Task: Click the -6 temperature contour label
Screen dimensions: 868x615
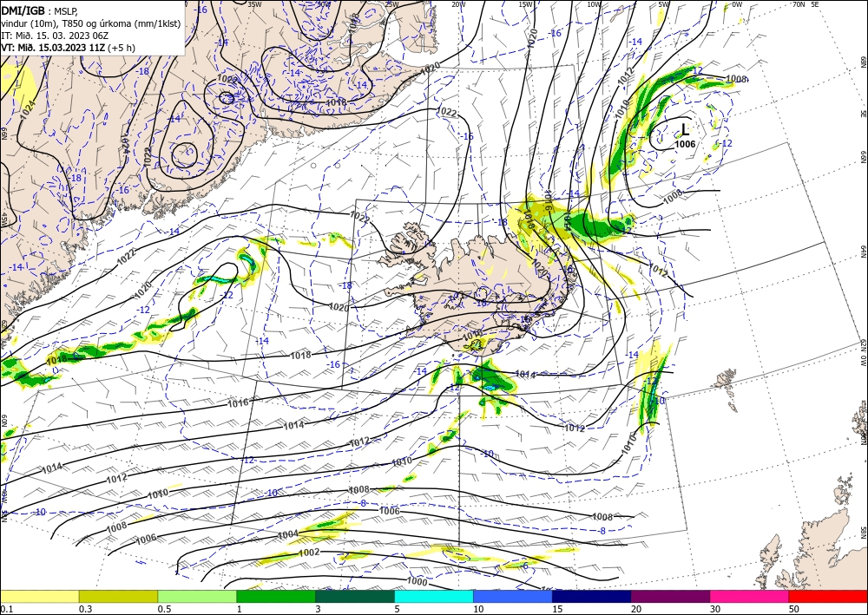Action: pos(523,566)
